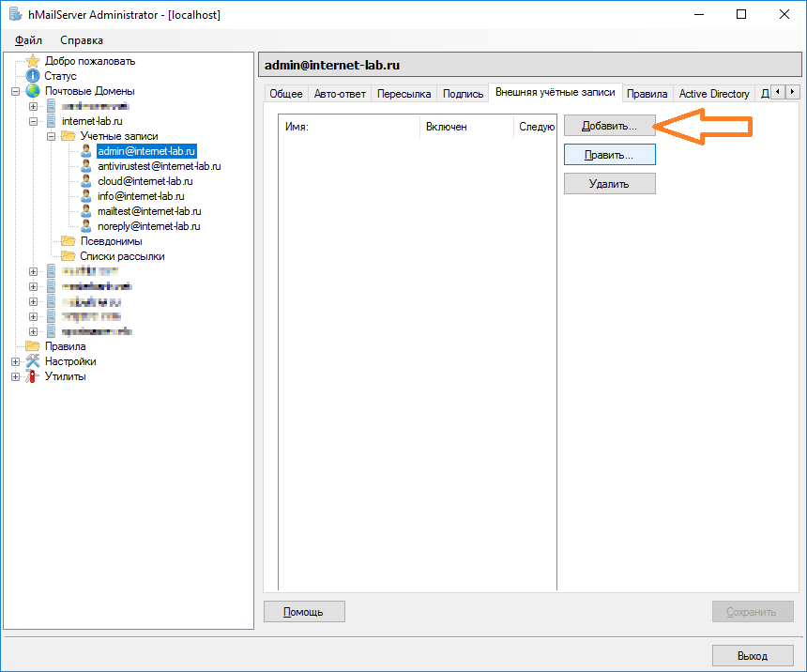Click the Выход button

(753, 656)
